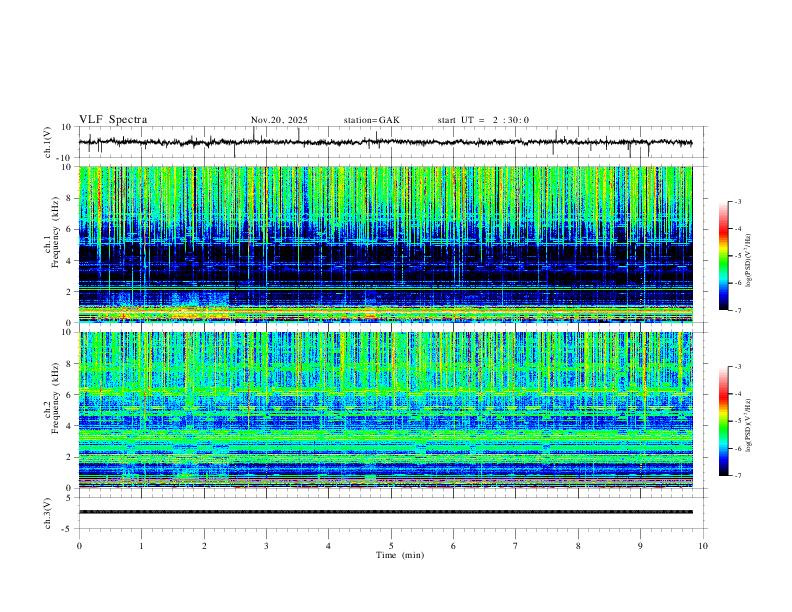Click time axis tick label "5"
This screenshot has width=792, height=612.
click(391, 546)
